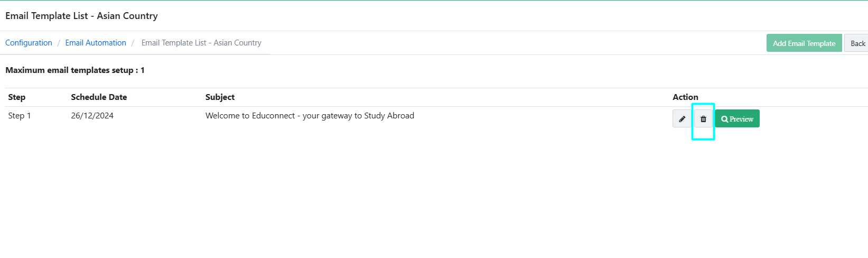Click the Schedule Date column header
Viewport: 868px width, 258px height.
[99, 97]
